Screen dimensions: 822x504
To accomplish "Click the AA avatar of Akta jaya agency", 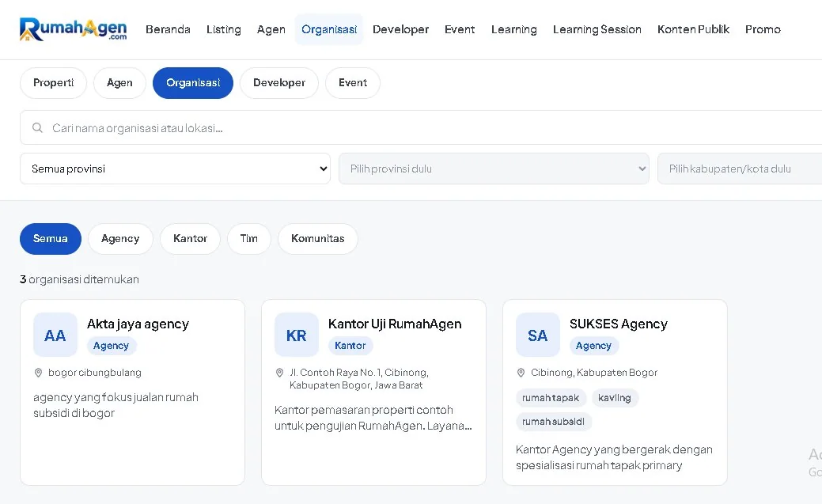I will pyautogui.click(x=55, y=335).
